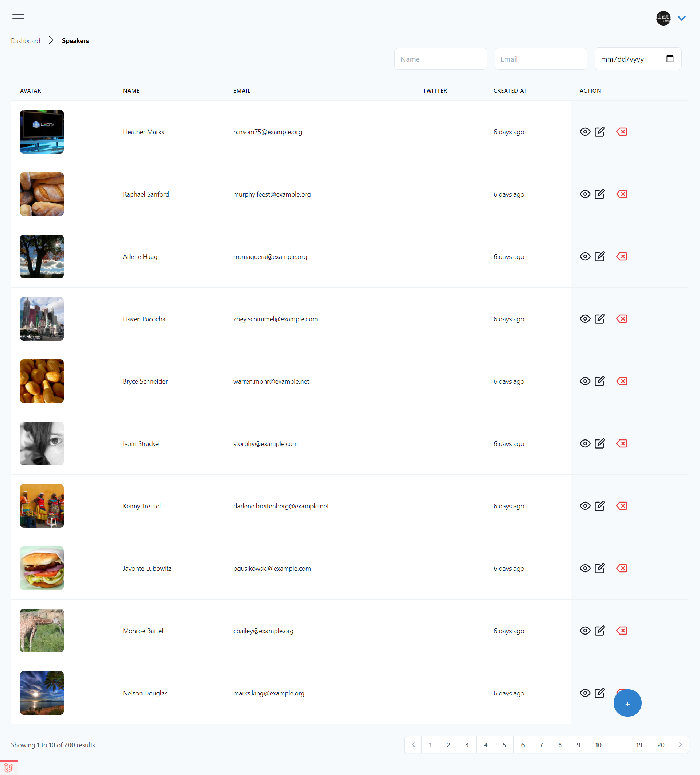Go to the Dashboard breadcrumb link

pyautogui.click(x=26, y=41)
